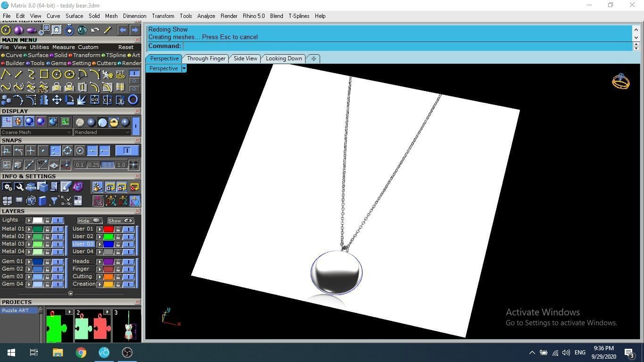Click the green four-viewport layout icon
The height and width of the screenshot is (362, 644).
click(65, 122)
